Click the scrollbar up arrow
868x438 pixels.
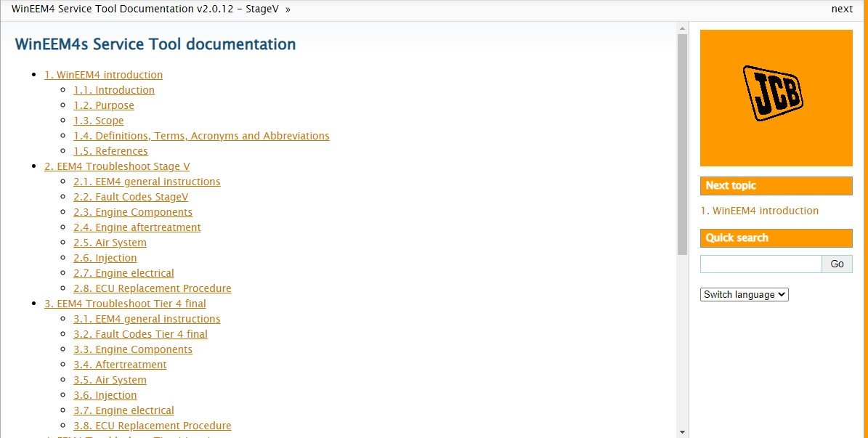(x=682, y=28)
